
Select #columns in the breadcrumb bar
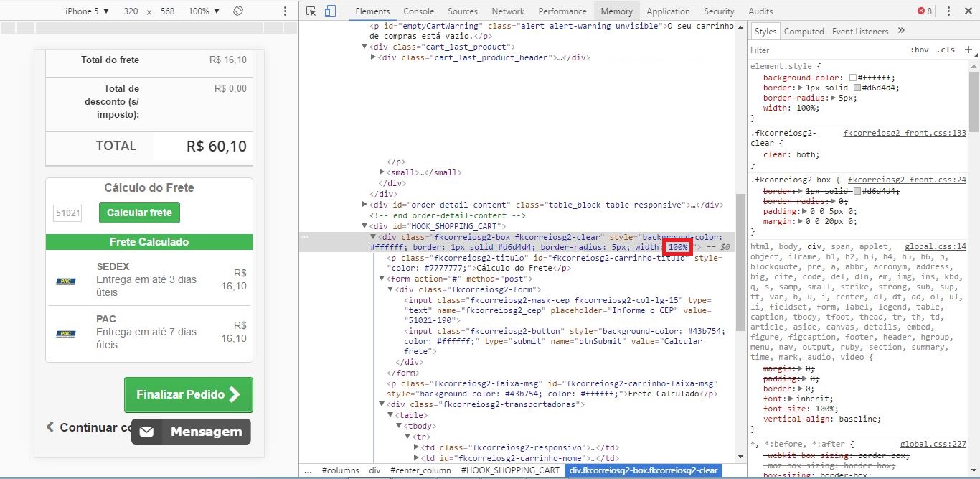(341, 470)
